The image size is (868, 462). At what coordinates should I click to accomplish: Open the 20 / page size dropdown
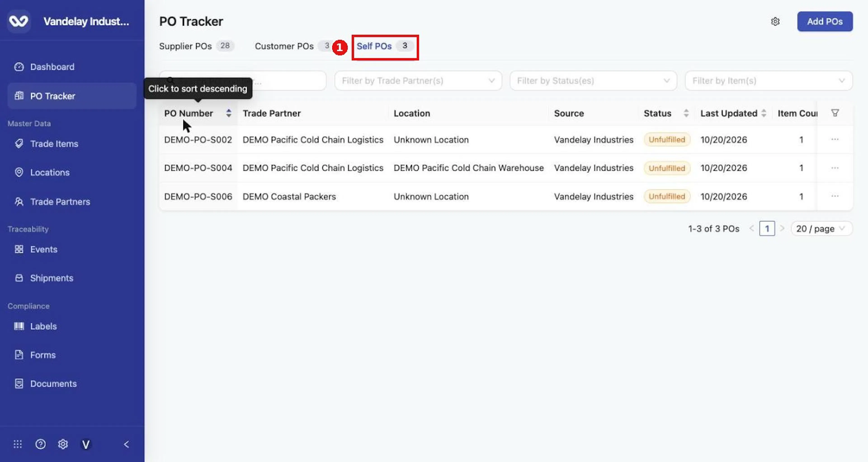(x=821, y=229)
